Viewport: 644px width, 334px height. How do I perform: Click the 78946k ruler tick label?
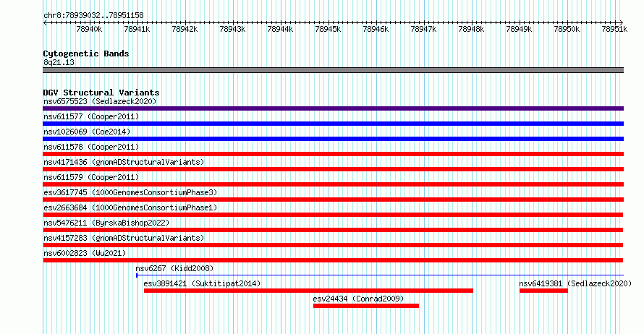[376, 29]
